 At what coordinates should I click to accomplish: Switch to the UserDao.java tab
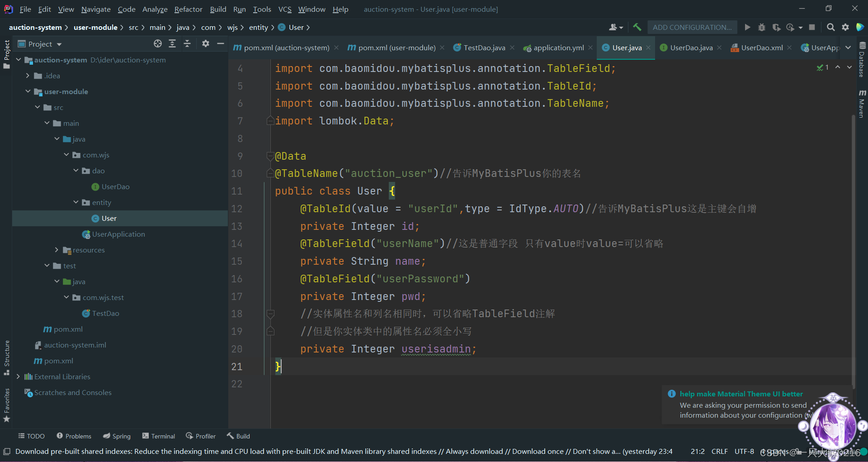pos(691,48)
